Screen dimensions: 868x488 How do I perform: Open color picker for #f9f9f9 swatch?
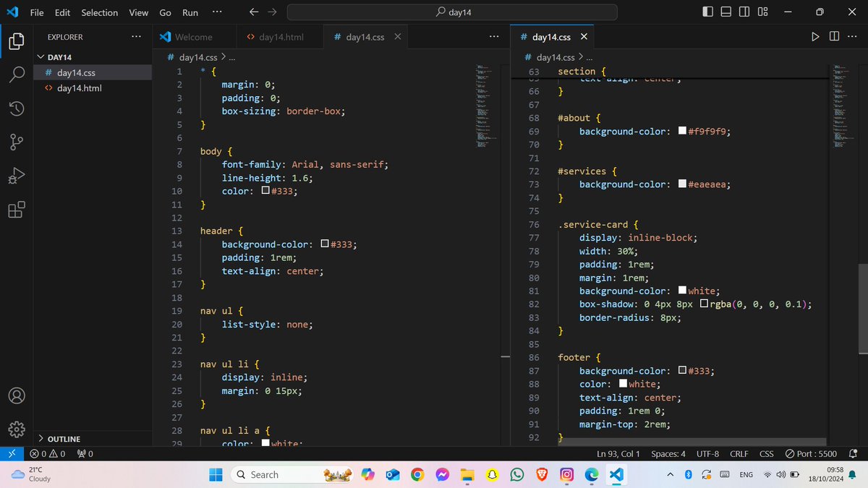tap(682, 132)
